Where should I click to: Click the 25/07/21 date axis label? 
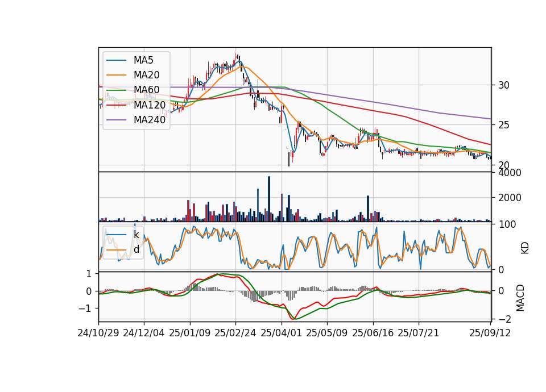pyautogui.click(x=418, y=333)
